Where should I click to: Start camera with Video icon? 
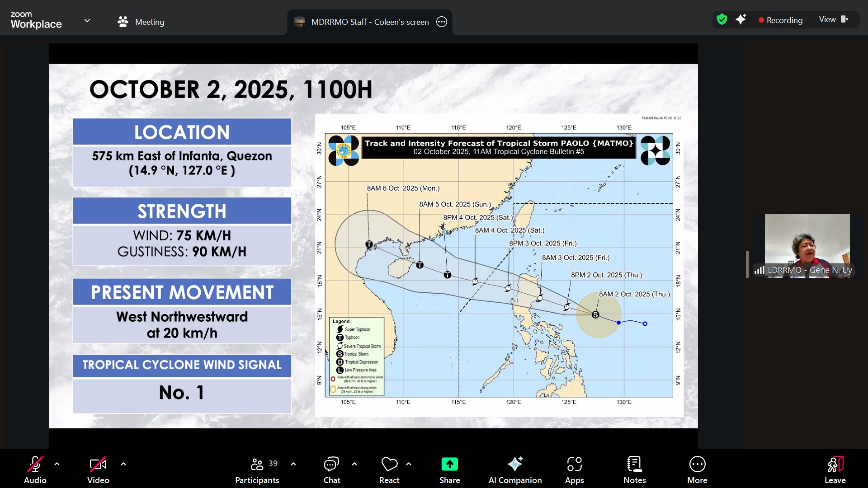98,465
